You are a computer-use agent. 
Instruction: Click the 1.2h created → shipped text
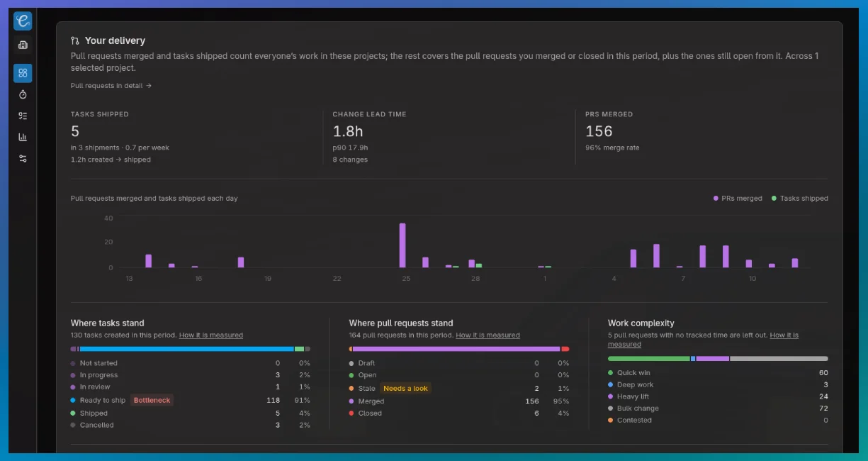click(111, 160)
